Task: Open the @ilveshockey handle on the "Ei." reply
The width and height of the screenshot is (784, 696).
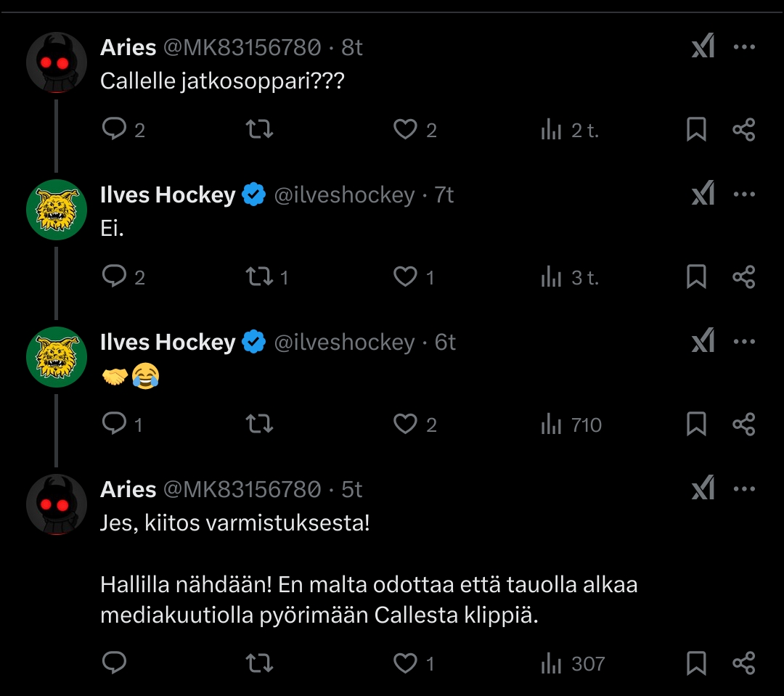Action: [x=344, y=195]
